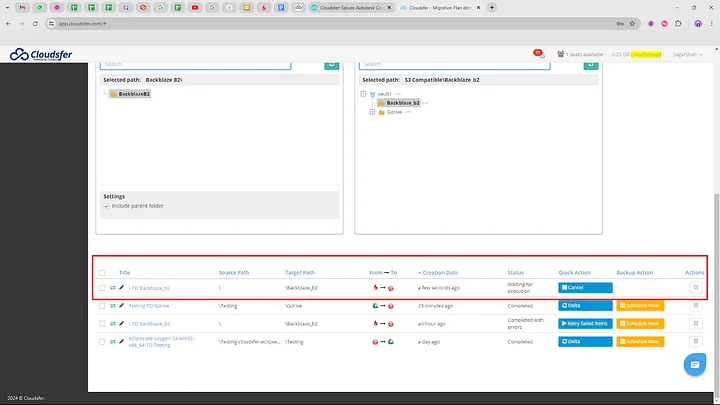Open options dots next to Gdrive folder
The height and width of the screenshot is (405, 720).
pos(408,112)
